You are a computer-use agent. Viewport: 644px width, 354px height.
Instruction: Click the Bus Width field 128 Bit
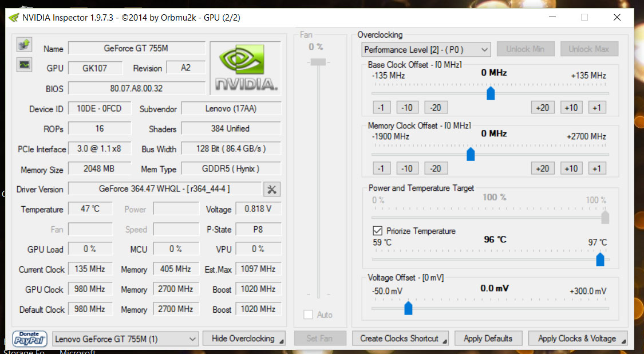click(231, 148)
